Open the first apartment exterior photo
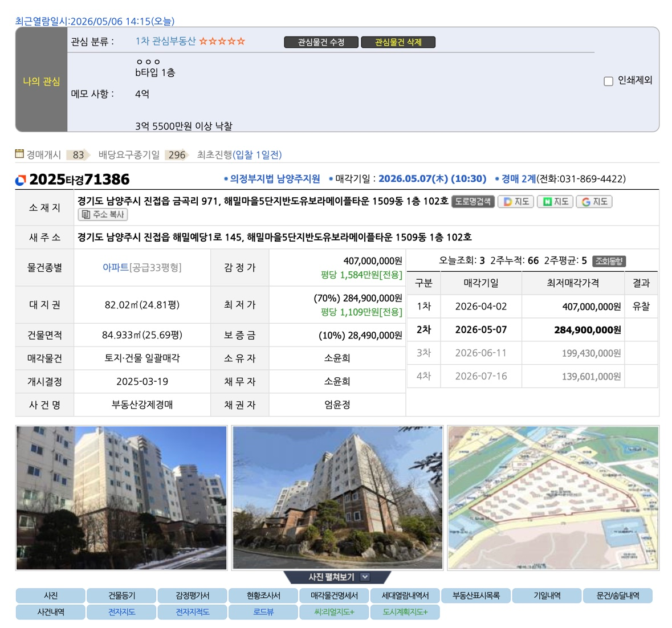This screenshot has height=628, width=672. click(x=121, y=497)
